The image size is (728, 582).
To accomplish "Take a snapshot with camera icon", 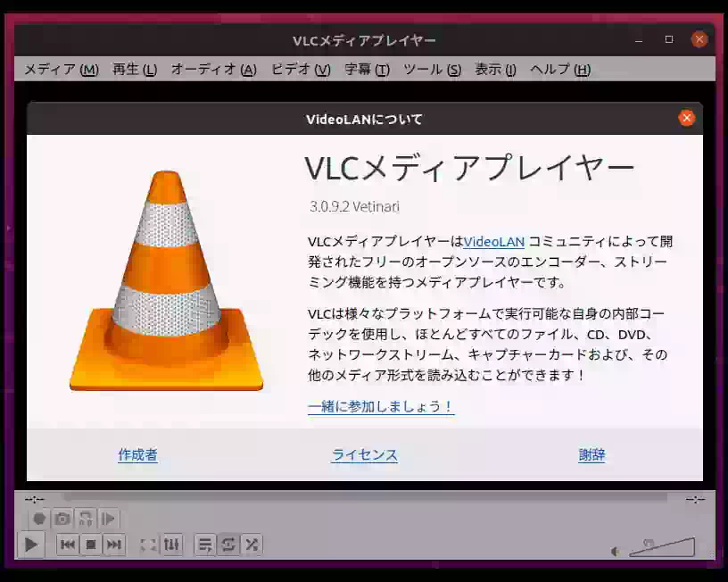I will coord(62,519).
